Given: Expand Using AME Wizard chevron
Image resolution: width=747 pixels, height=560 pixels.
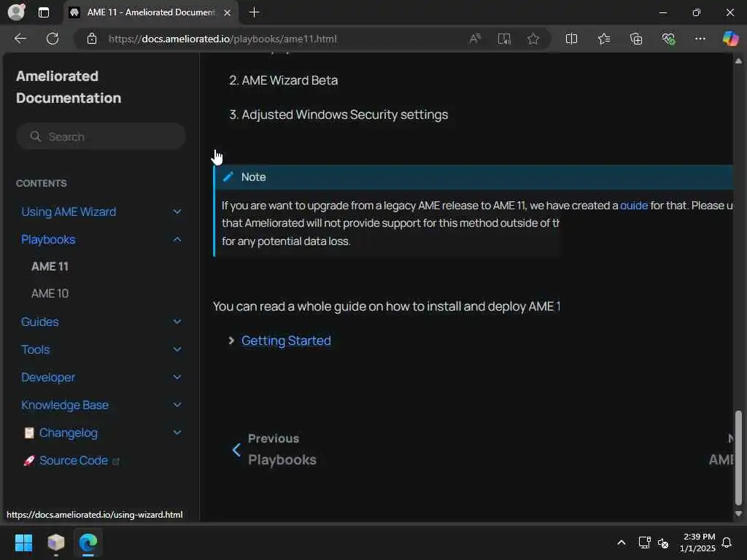Looking at the screenshot, I should tap(177, 211).
